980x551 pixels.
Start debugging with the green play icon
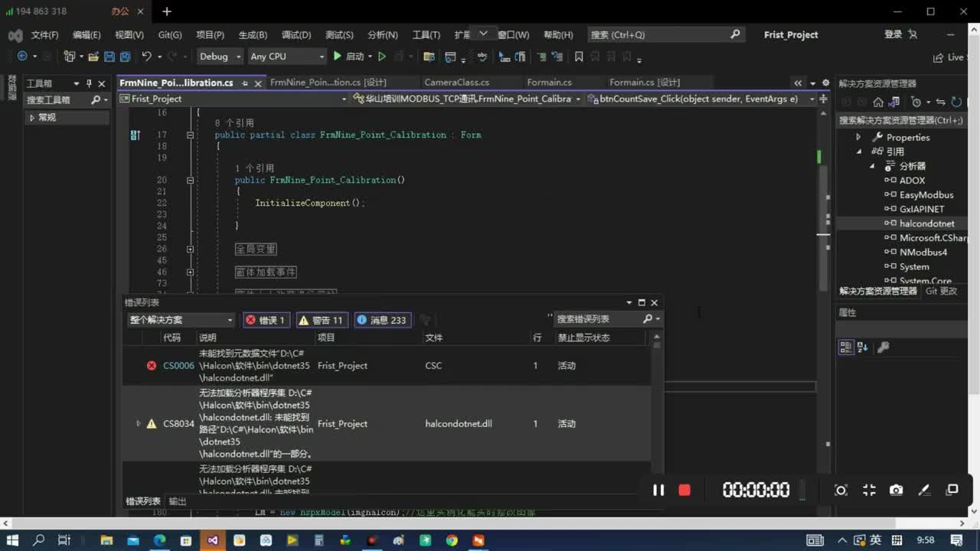pyautogui.click(x=337, y=56)
